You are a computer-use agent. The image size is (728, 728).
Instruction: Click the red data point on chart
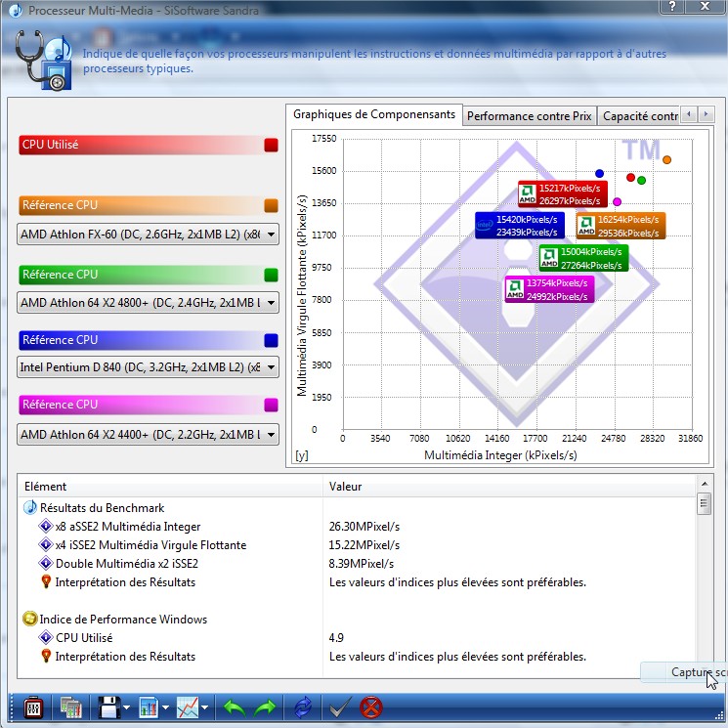630,177
